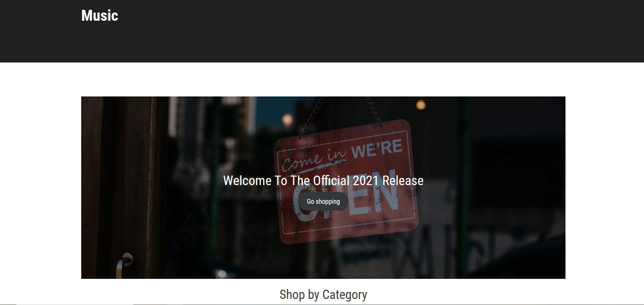Image resolution: width=644 pixels, height=305 pixels.
Task: Click the storefront hero banner image
Action: click(323, 187)
